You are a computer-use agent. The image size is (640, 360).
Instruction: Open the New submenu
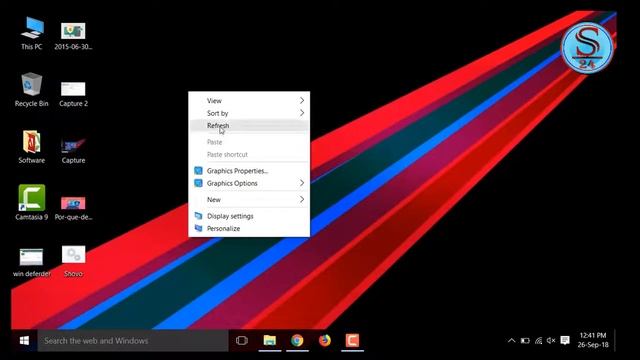[x=249, y=200]
